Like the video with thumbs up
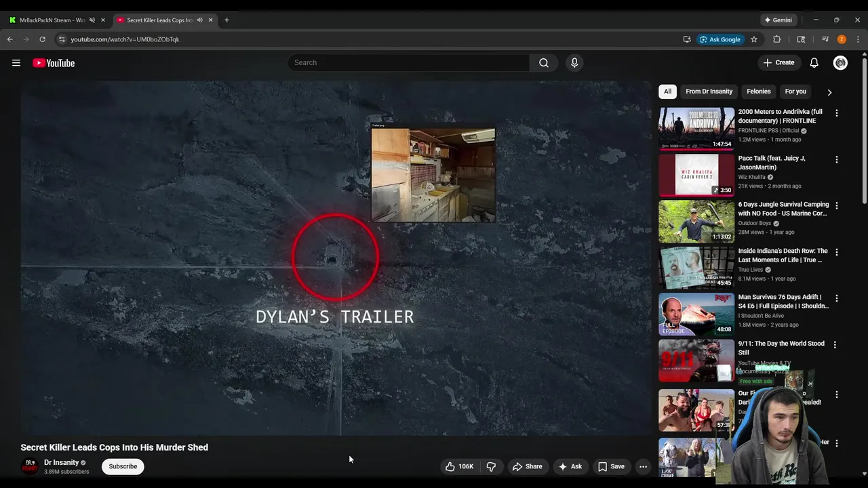Screen dimensions: 868x488 tap(459, 466)
